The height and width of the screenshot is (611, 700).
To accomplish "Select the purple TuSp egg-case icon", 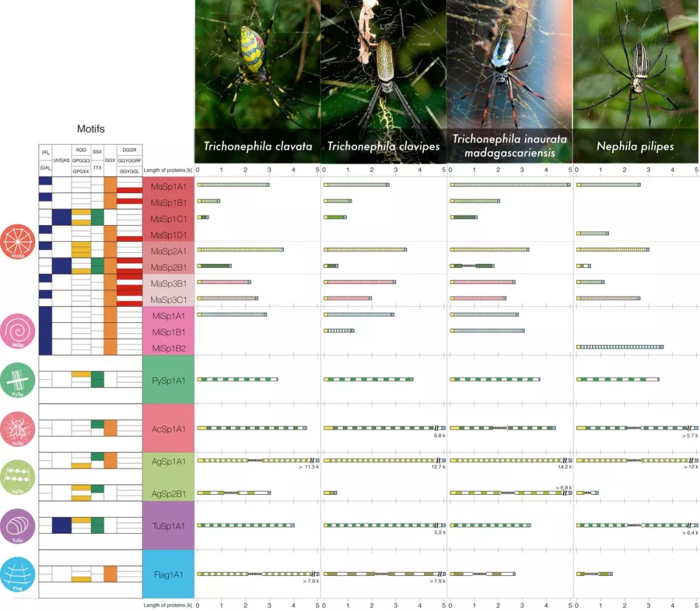I will coord(19,526).
